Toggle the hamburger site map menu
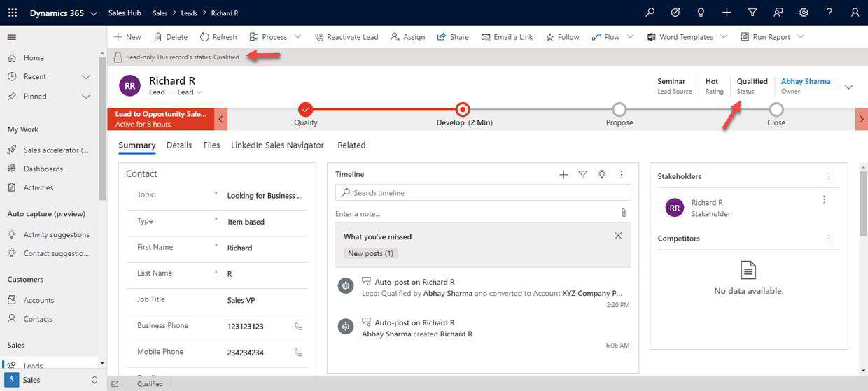Screen dimensions: 868x391 [12, 37]
